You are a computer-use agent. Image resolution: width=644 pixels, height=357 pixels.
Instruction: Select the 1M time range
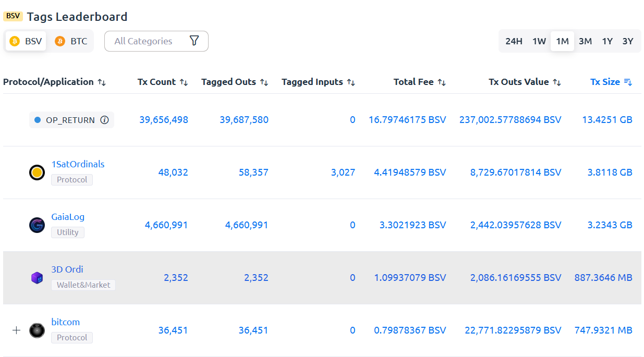562,41
